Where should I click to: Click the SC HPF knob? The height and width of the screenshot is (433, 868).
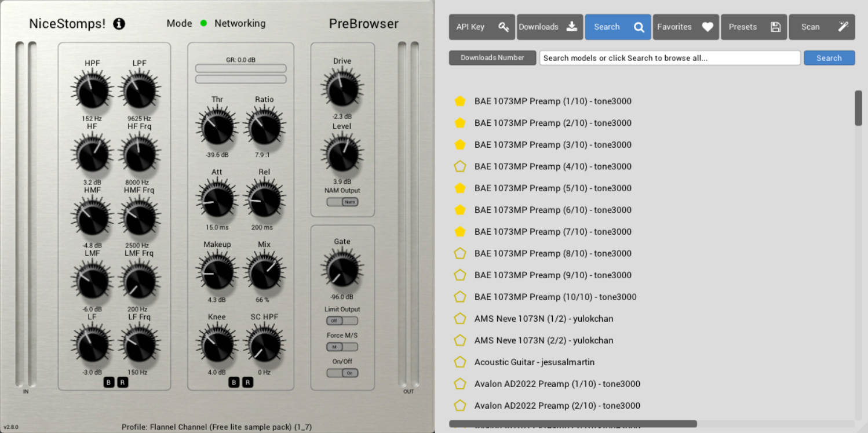[x=265, y=344]
